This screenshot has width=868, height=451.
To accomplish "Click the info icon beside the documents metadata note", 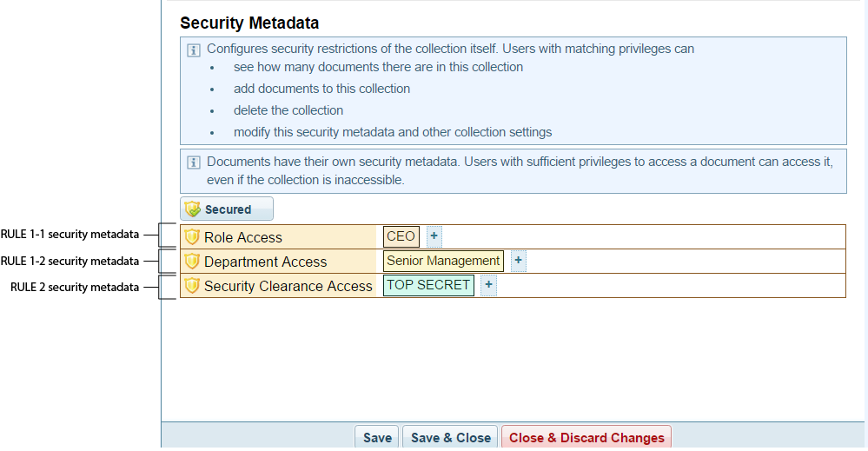I will 195,162.
